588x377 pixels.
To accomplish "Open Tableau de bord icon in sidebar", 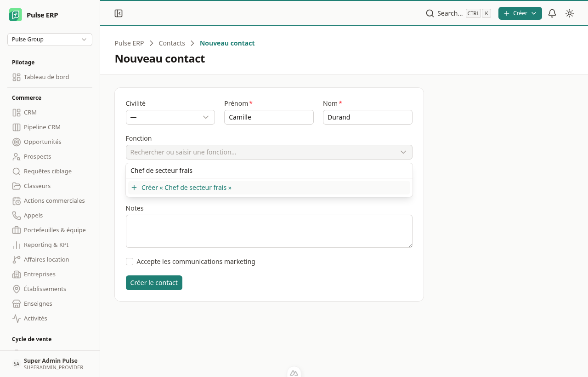I will [x=17, y=77].
